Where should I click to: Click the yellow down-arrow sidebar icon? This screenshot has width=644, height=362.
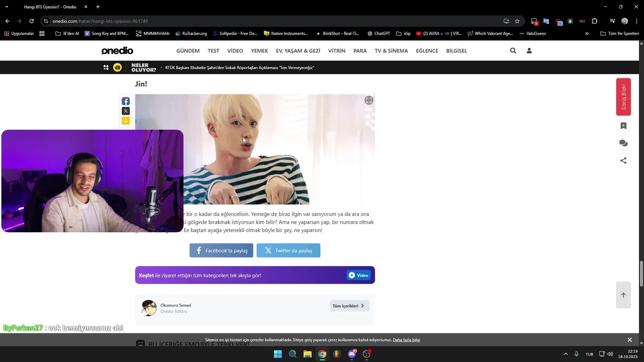click(x=126, y=121)
